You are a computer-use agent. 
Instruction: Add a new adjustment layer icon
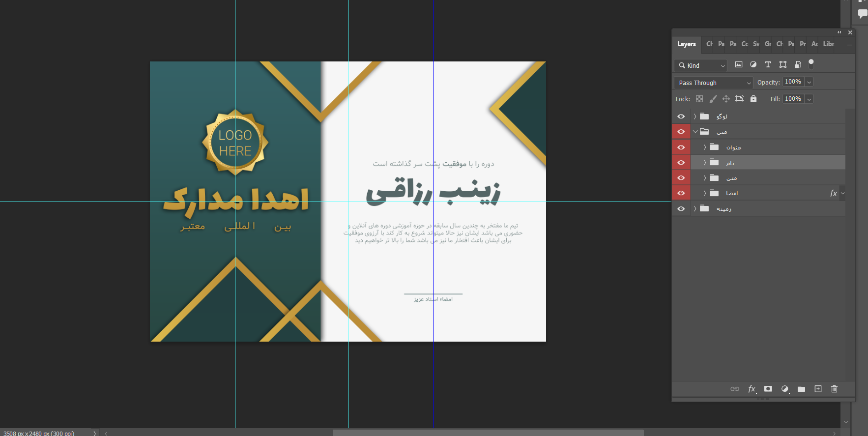point(785,389)
